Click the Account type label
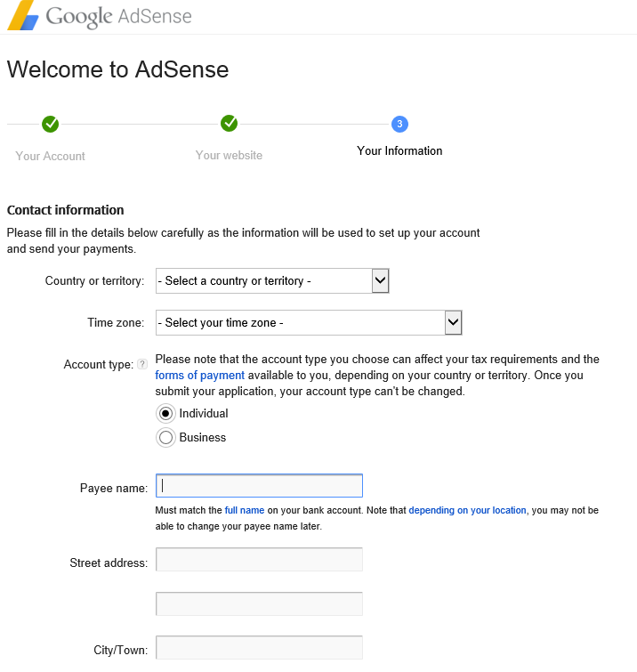This screenshot has height=672, width=637. (99, 364)
